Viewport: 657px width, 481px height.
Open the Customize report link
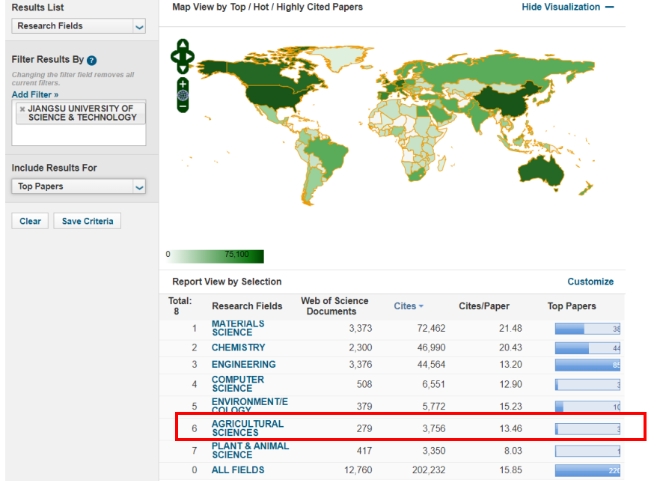point(590,282)
